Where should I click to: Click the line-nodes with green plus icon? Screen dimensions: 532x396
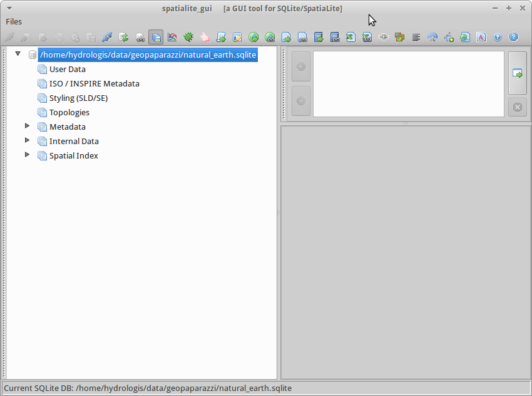pos(449,37)
